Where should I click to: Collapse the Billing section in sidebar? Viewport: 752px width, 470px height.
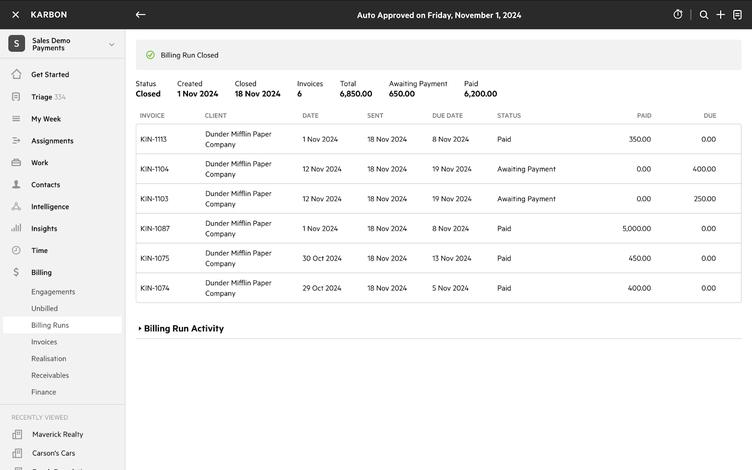(41, 272)
